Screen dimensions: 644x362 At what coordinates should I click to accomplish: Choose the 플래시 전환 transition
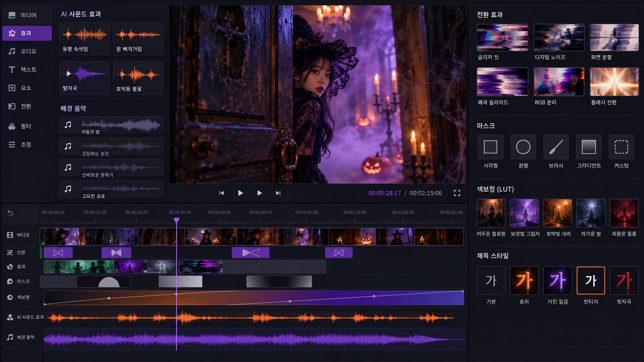pos(614,82)
